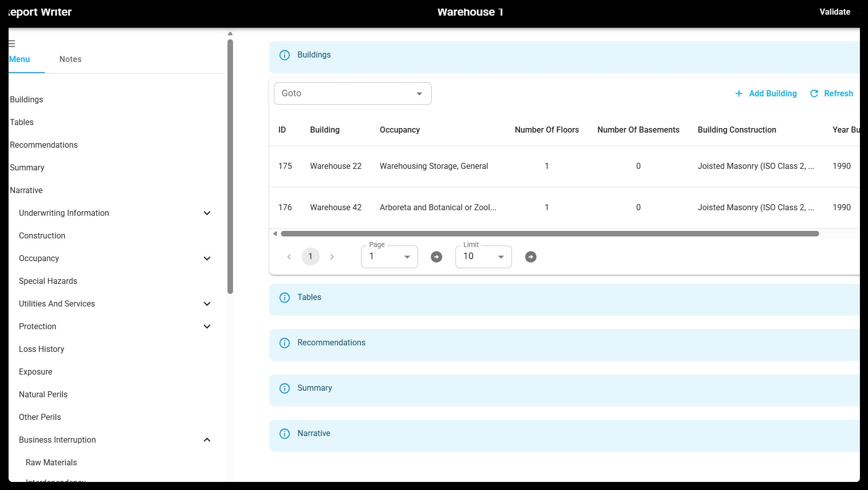Select the Warehouse 22 row cell
Viewport: 868px width, 490px height.
(x=336, y=166)
